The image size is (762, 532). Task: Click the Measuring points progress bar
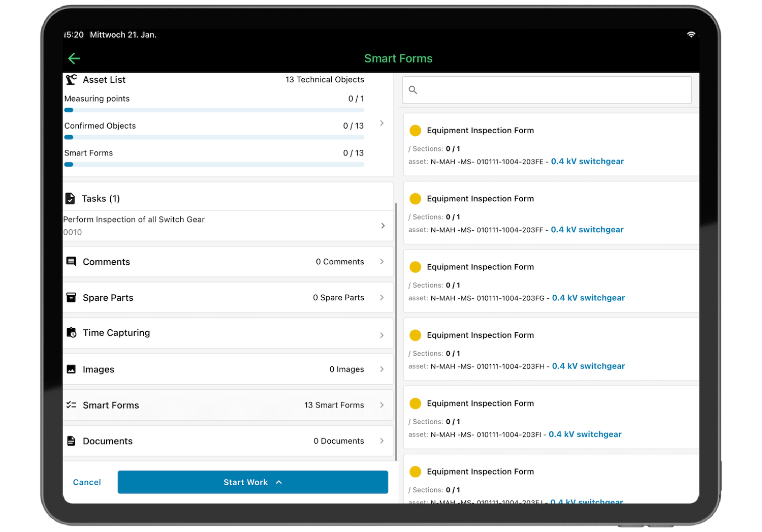click(214, 110)
